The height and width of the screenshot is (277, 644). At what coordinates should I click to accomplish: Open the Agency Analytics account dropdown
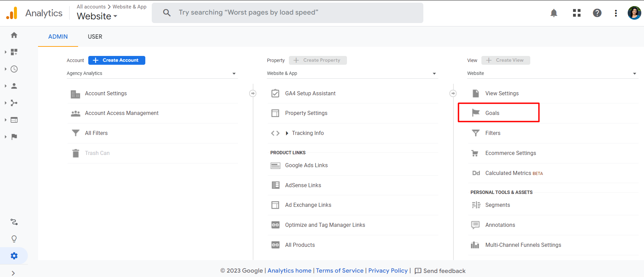click(151, 74)
